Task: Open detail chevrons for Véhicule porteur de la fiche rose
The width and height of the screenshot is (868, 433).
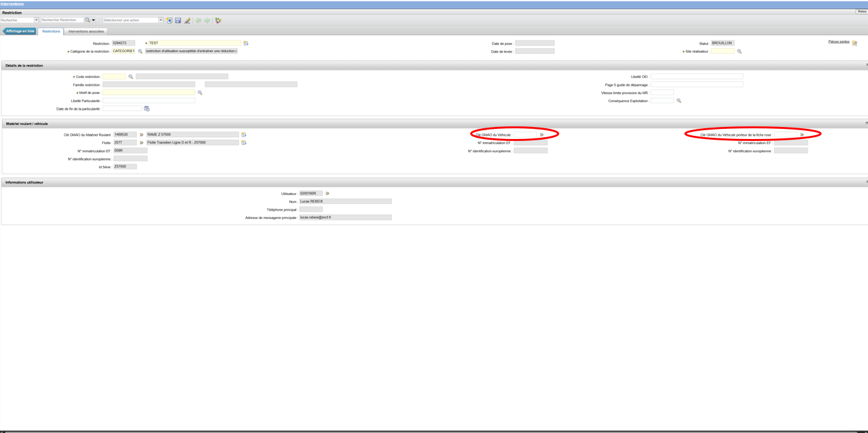Action: coord(802,135)
